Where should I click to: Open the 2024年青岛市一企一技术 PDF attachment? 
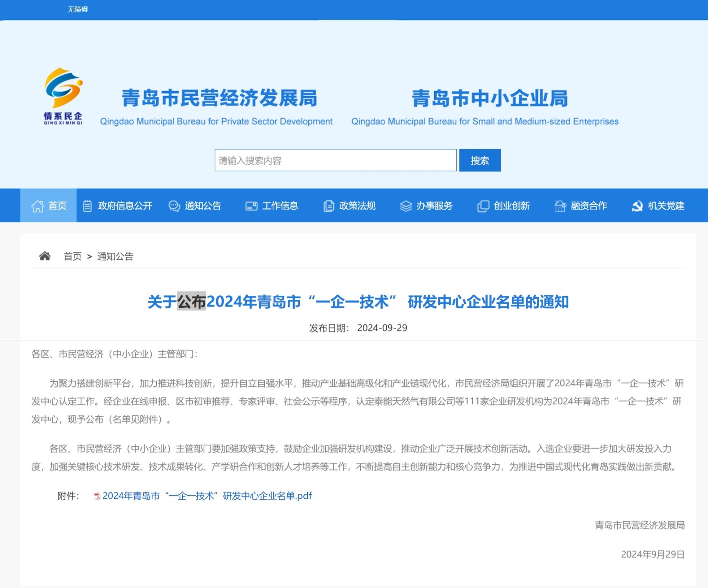coord(207,496)
